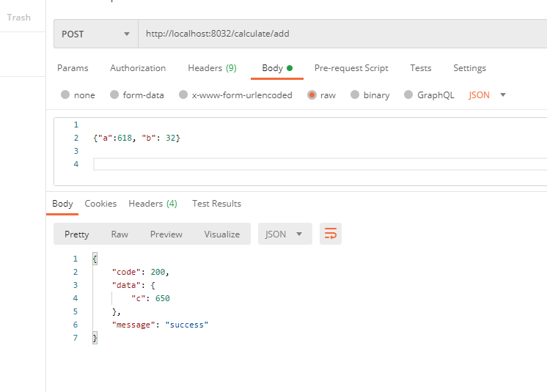
Task: Open the request Params tab
Action: point(73,68)
